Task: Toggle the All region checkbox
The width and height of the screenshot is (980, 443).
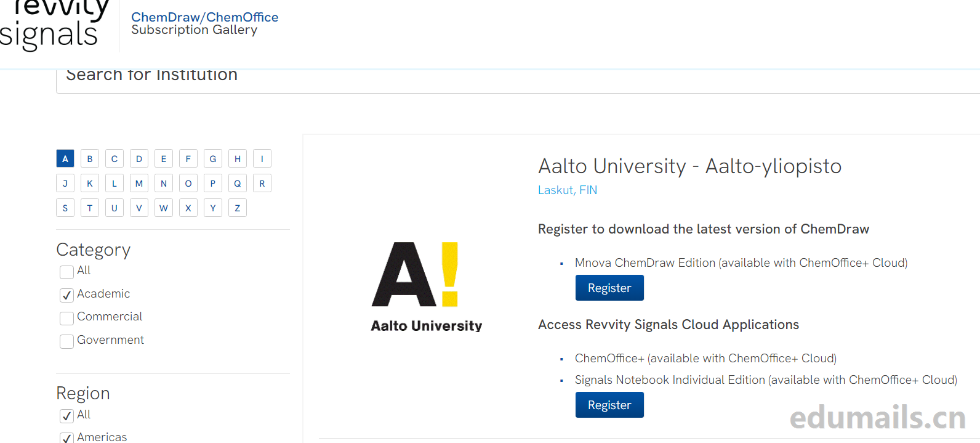Action: (x=66, y=416)
